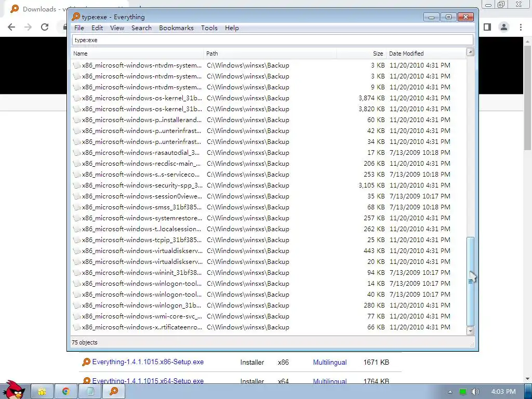Image resolution: width=532 pixels, height=399 pixels.
Task: Select the 14 KB winlogon-tool file name
Action: [142, 283]
